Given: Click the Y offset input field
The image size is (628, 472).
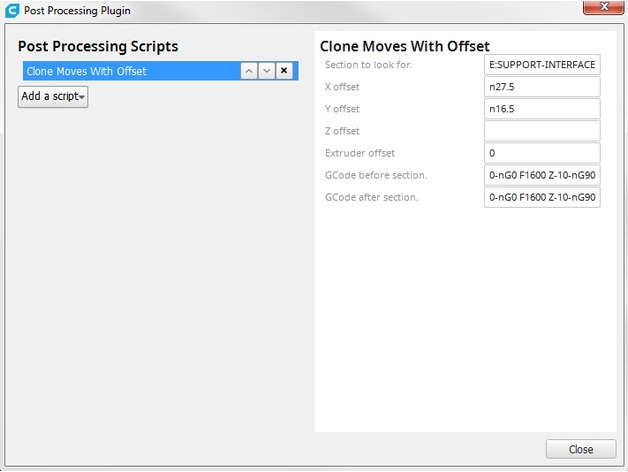Looking at the screenshot, I should 541,109.
